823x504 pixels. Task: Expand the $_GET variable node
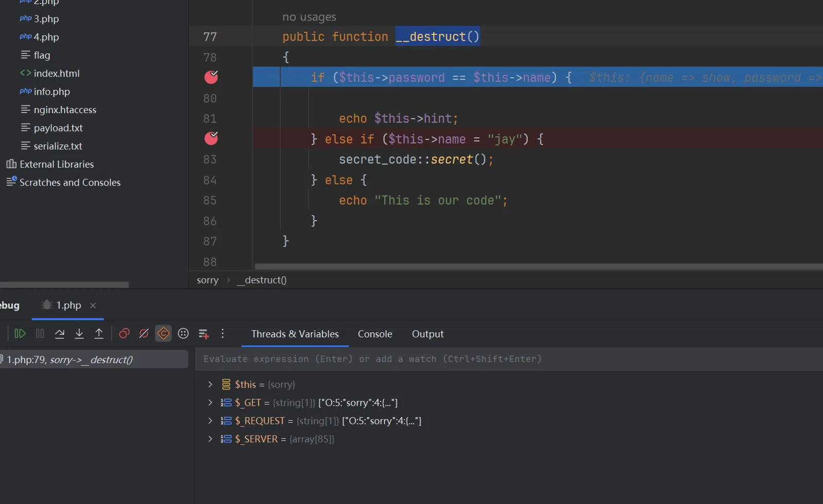210,403
